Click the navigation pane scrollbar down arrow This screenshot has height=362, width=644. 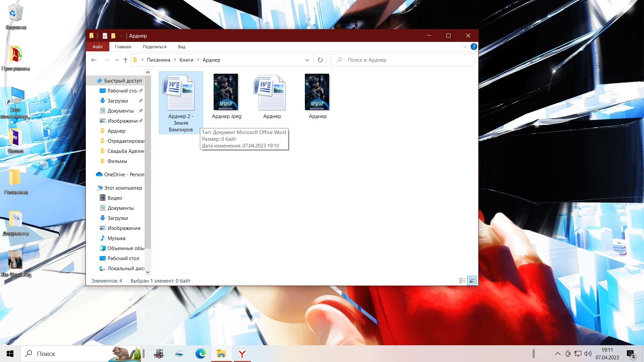click(148, 272)
